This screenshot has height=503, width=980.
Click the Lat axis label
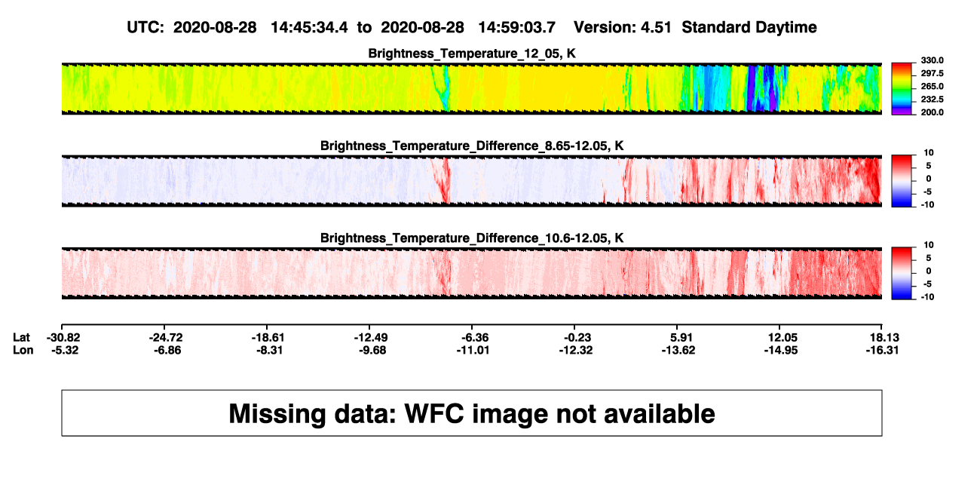(x=22, y=337)
